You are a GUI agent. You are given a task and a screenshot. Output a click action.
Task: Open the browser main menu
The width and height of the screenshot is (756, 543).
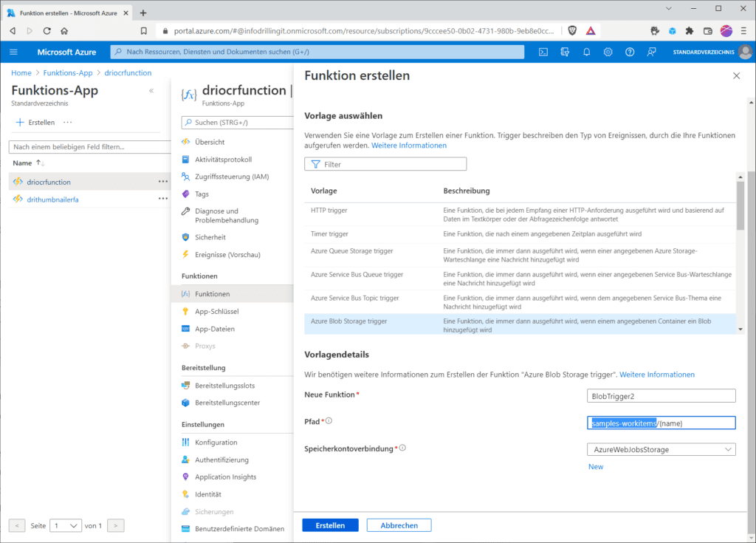coord(743,31)
